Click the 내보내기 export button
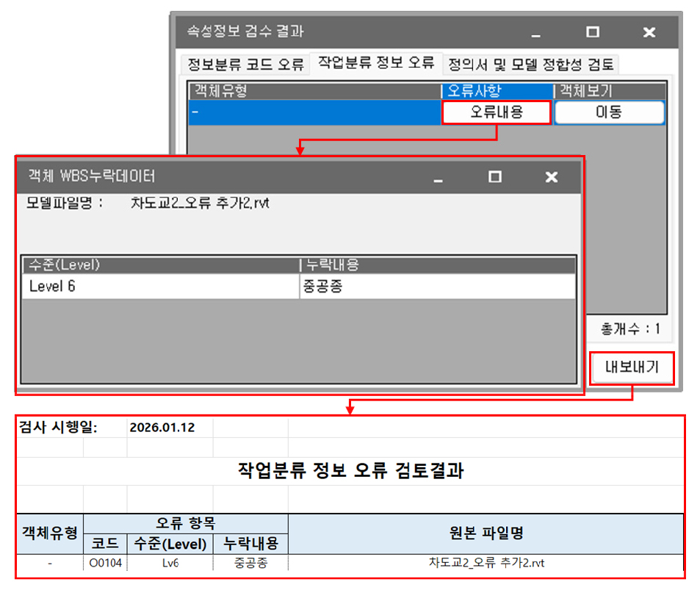The height and width of the screenshot is (590, 700). tap(632, 369)
